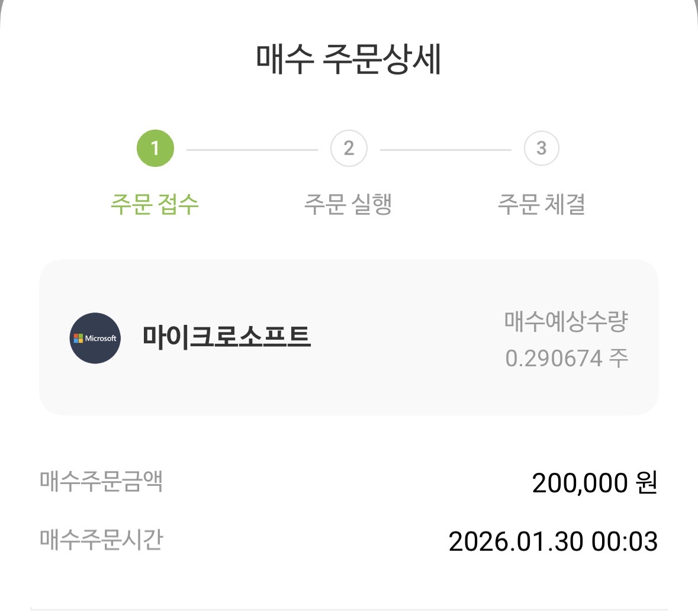Click progress line between steps 2 and 3
This screenshot has height=616, width=698.
click(445, 150)
